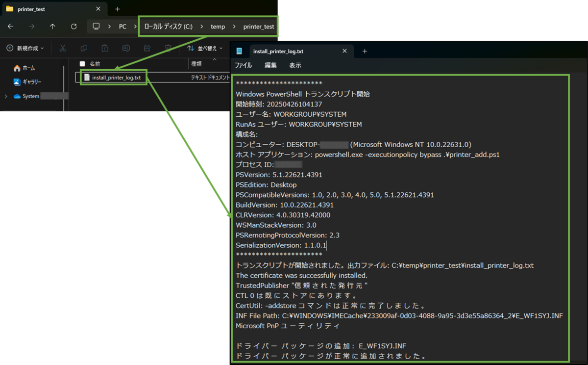Open Notepad ファイル menu
588x365 pixels.
[x=244, y=65]
